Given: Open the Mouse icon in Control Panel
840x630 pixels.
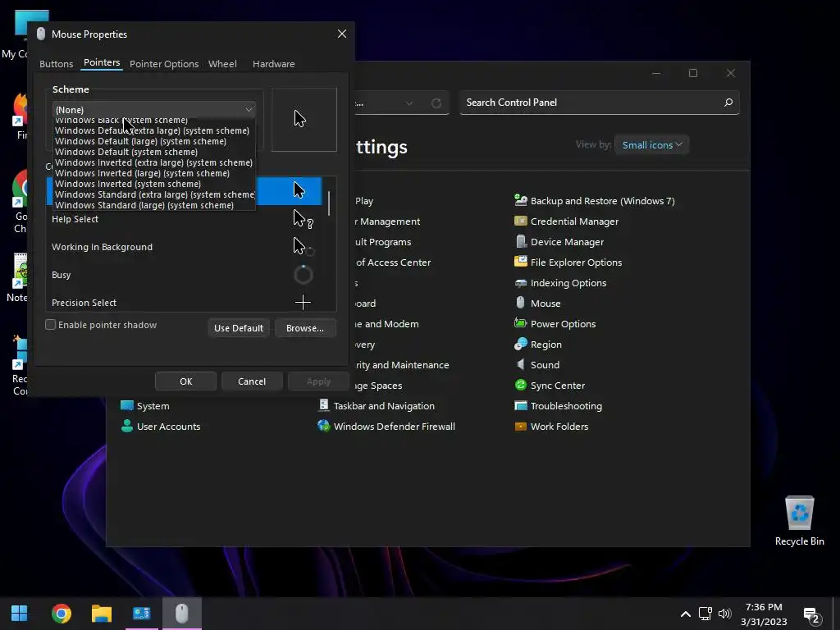Looking at the screenshot, I should [x=520, y=303].
